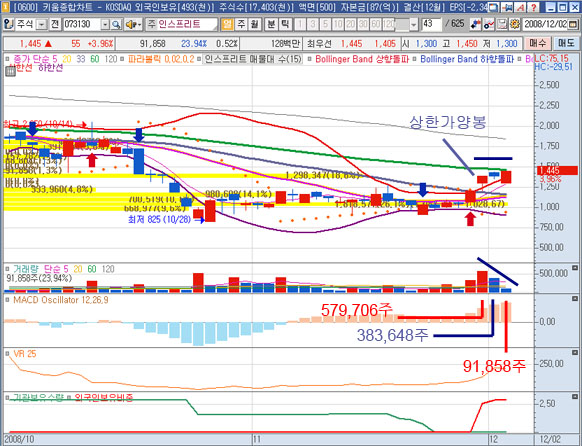Click current price 1,445 in quote bar
Image resolution: width=582 pixels, height=446 pixels.
(30, 44)
